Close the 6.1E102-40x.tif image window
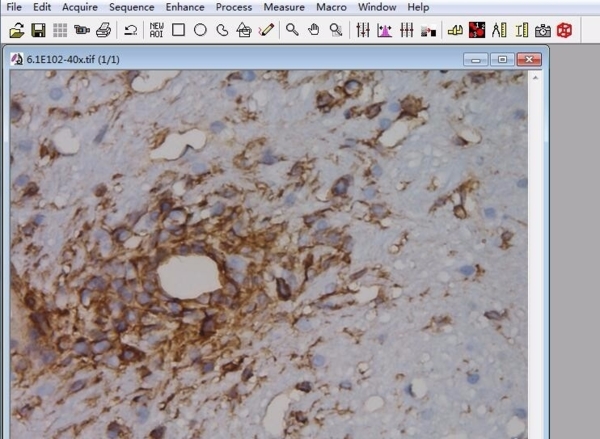This screenshot has height=439, width=600. point(529,59)
